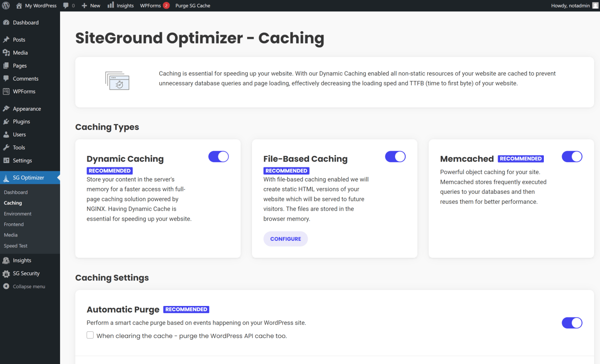Open comments bubble in admin bar
Screen dimensions: 600x364
coord(66,6)
